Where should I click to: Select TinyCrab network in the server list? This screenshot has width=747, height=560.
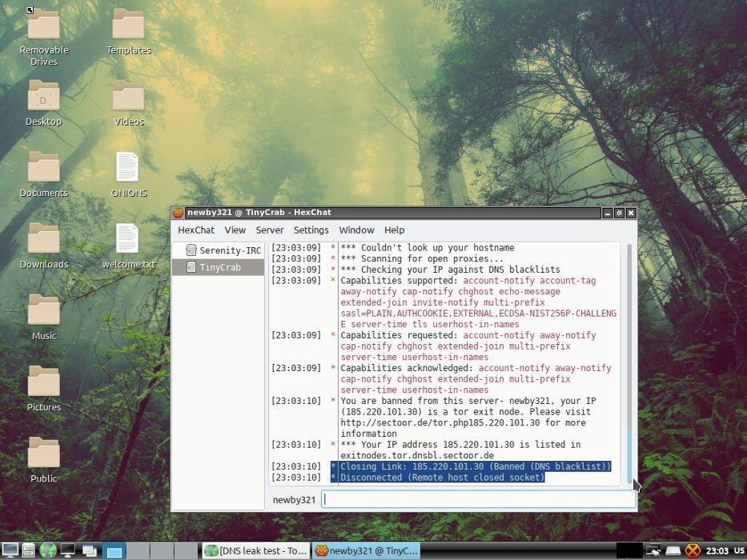pyautogui.click(x=219, y=267)
